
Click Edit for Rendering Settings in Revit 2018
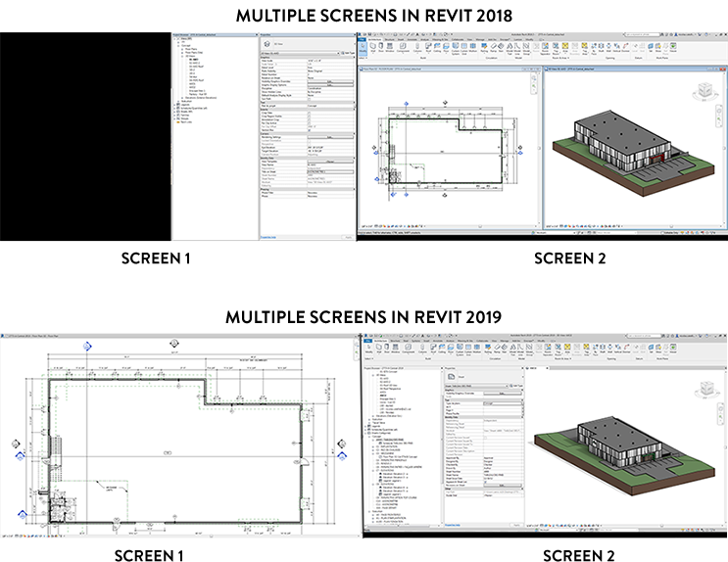click(x=330, y=137)
